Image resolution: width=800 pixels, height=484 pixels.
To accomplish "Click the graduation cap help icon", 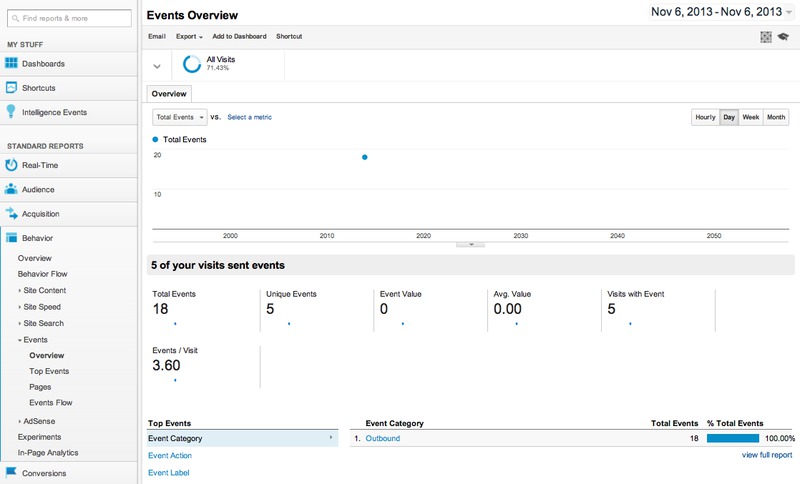I will 783,37.
